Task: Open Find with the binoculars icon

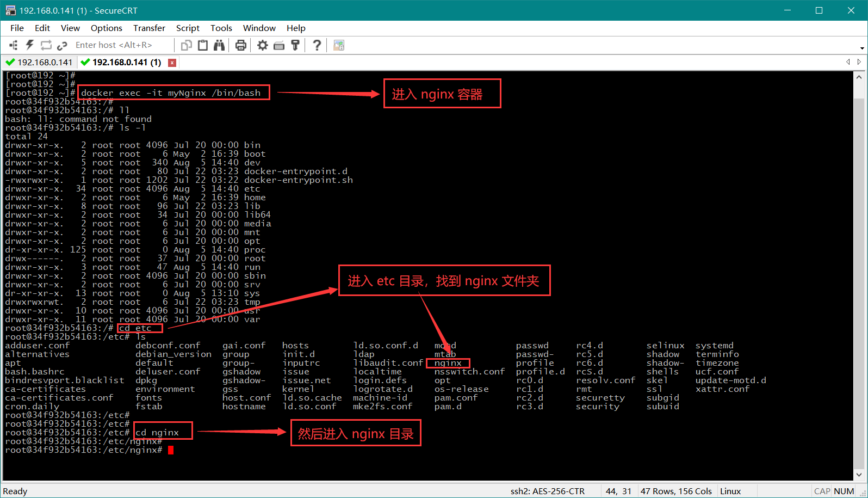Action: tap(219, 45)
